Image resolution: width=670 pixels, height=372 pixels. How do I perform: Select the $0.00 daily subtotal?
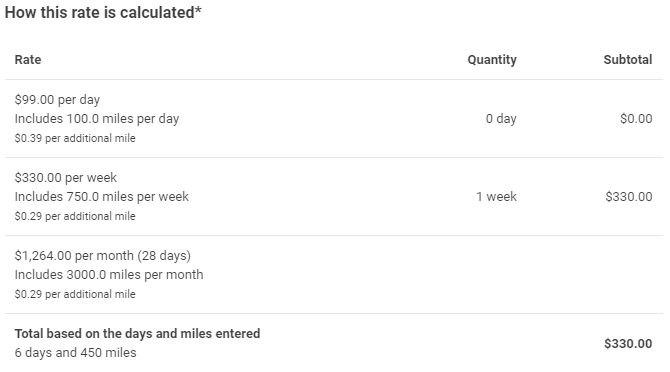click(636, 118)
